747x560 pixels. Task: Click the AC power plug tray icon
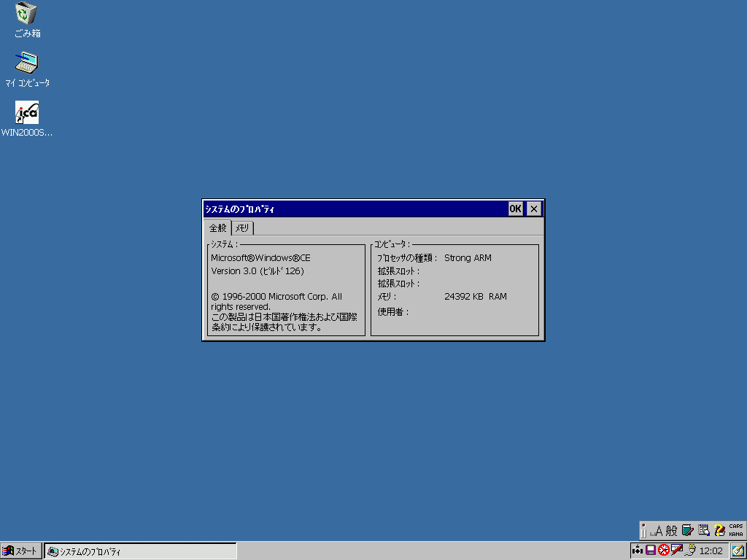click(690, 551)
